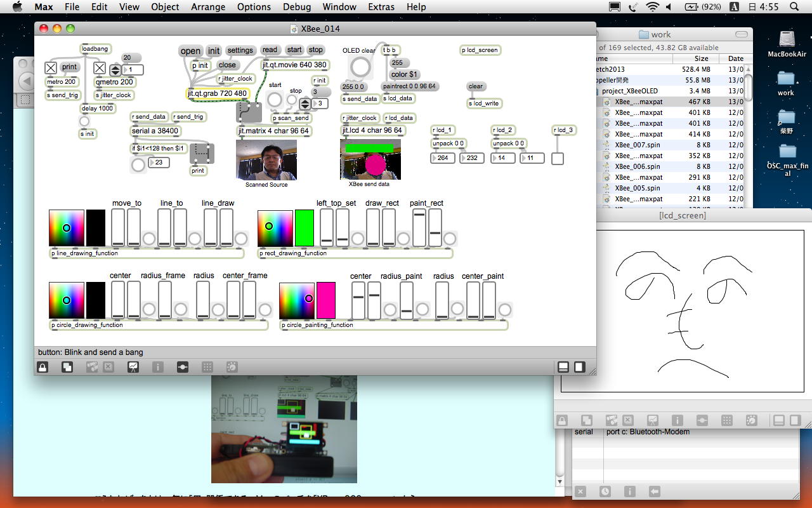Toggle bottom panel icon in XBee_014 window corner

[563, 367]
